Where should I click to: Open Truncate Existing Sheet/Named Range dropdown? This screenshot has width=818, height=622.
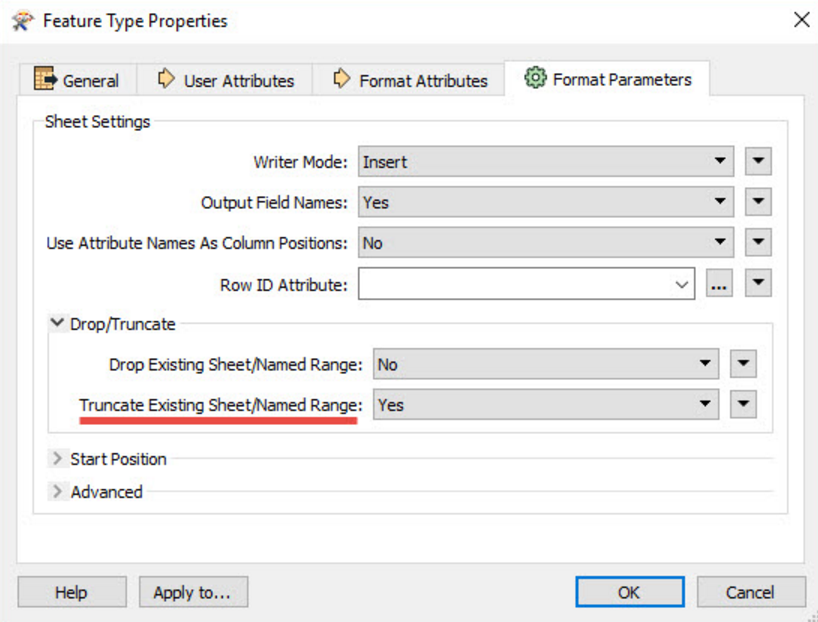[x=546, y=405]
